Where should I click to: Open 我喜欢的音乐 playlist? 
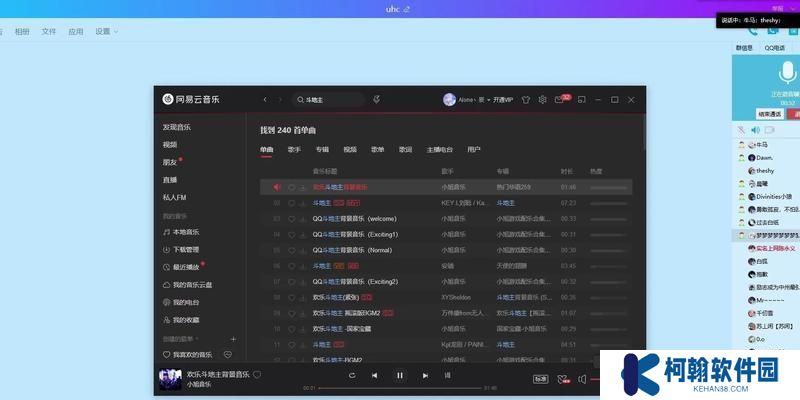pos(187,355)
